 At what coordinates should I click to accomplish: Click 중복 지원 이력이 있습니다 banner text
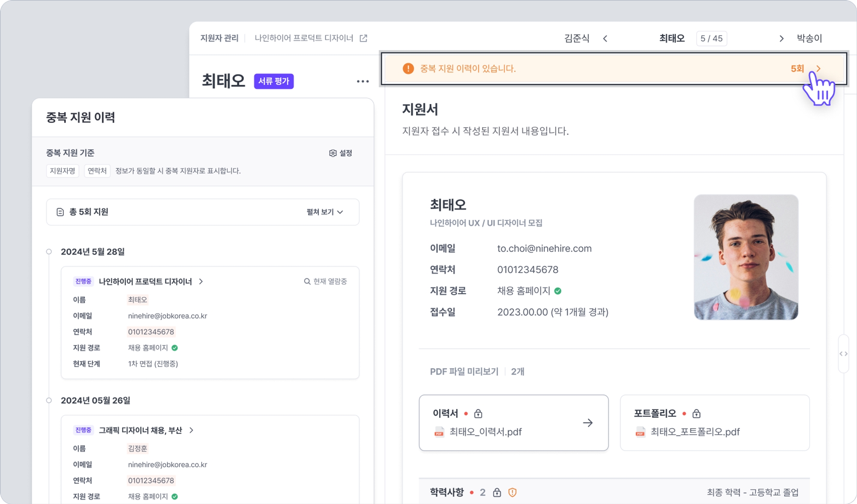(468, 69)
